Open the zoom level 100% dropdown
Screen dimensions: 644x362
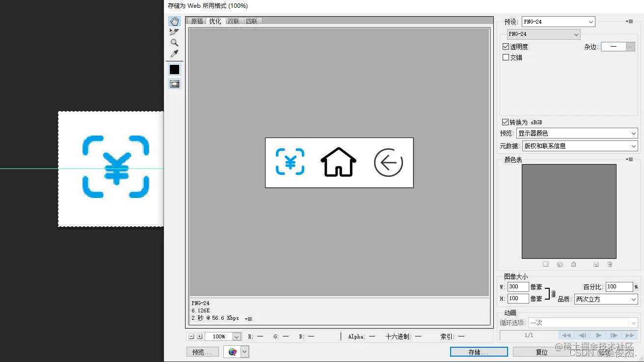click(237, 336)
